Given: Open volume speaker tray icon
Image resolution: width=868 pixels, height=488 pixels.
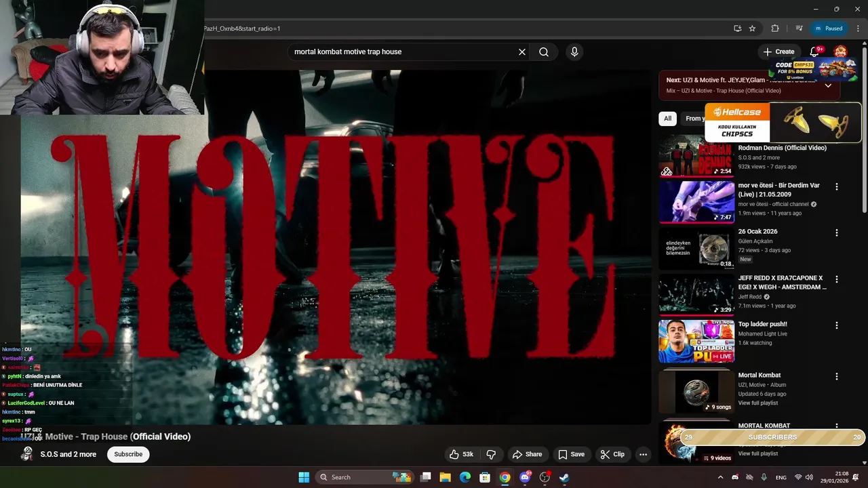Looking at the screenshot, I should tap(810, 477).
